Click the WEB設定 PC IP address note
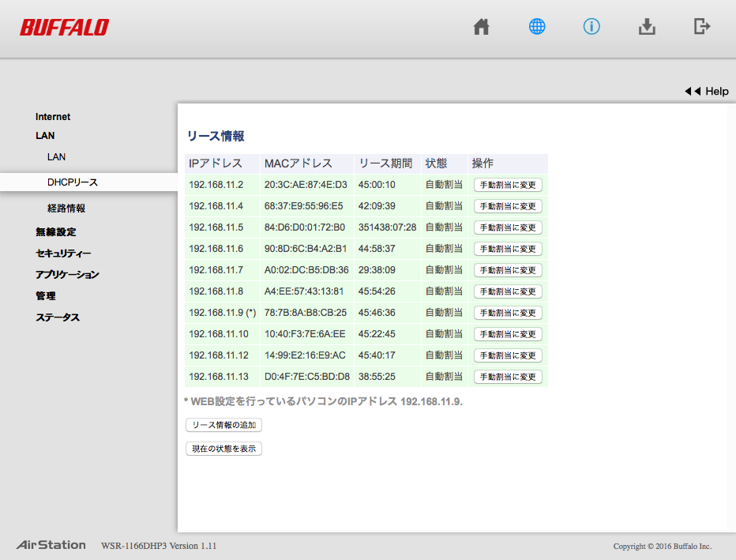736x560 pixels. pos(323,402)
